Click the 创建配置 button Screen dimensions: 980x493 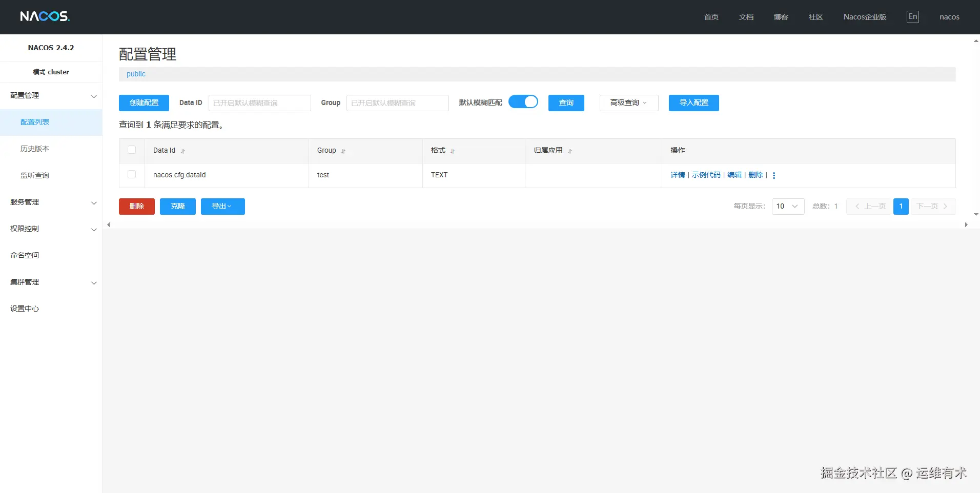[x=144, y=102]
